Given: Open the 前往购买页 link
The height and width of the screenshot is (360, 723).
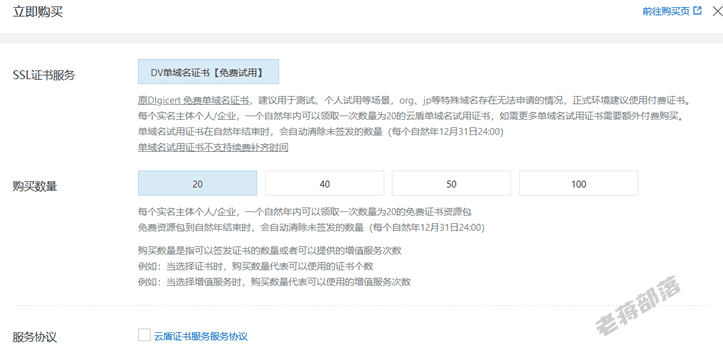Looking at the screenshot, I should 666,11.
